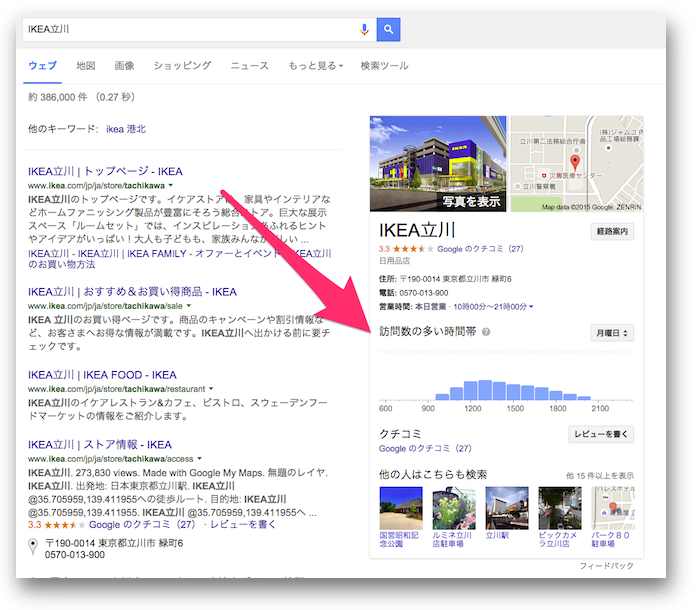Viewport: 696px width, 610px height.
Task: Open パーク８０駐車場 thumbnail
Action: pyautogui.click(x=613, y=508)
